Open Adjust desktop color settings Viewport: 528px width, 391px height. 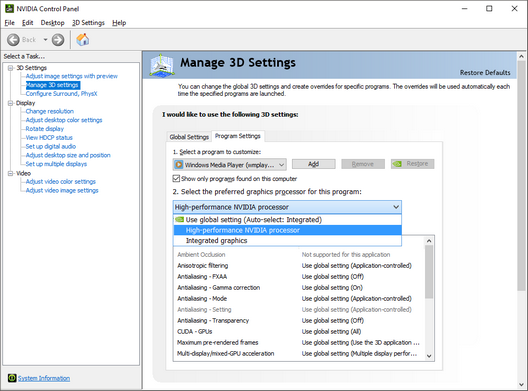click(64, 120)
